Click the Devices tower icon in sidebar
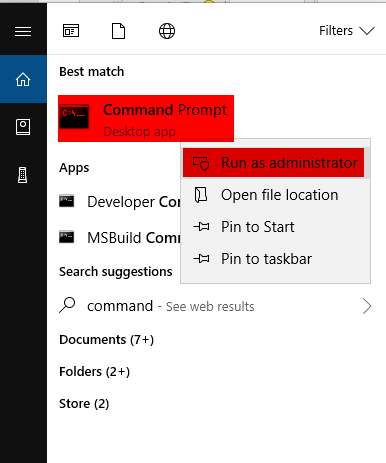This screenshot has height=463, width=386. point(23,175)
